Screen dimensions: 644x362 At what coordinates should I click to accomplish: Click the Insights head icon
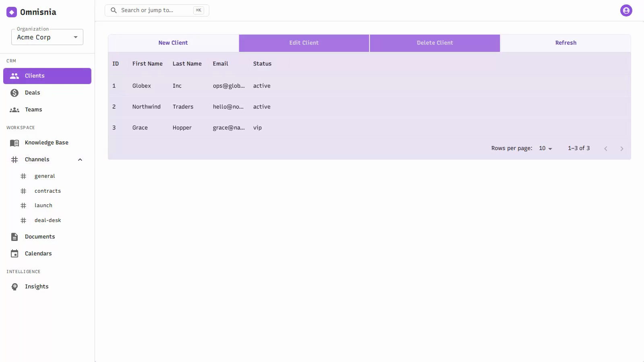[14, 287]
